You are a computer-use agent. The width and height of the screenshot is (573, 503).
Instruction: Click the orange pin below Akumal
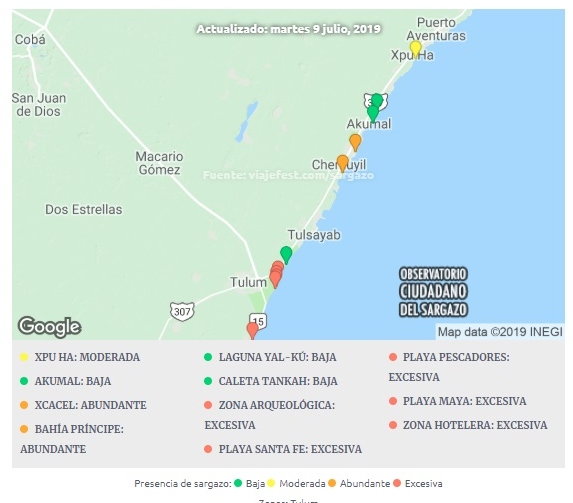pos(355,143)
